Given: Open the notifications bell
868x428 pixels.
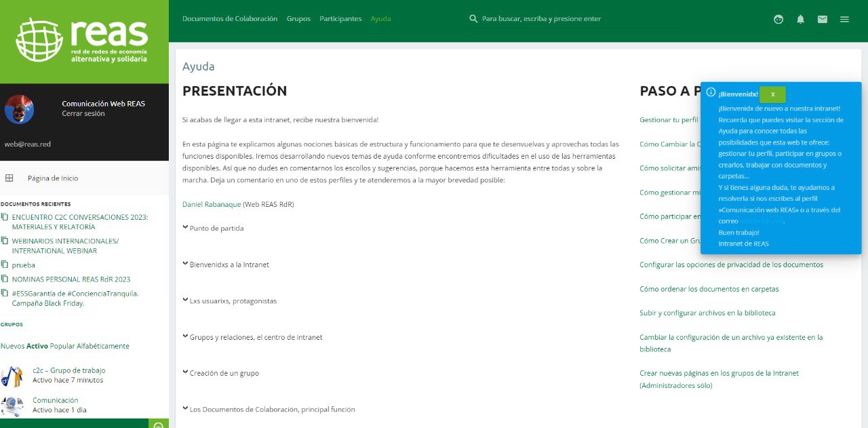Looking at the screenshot, I should (x=800, y=19).
